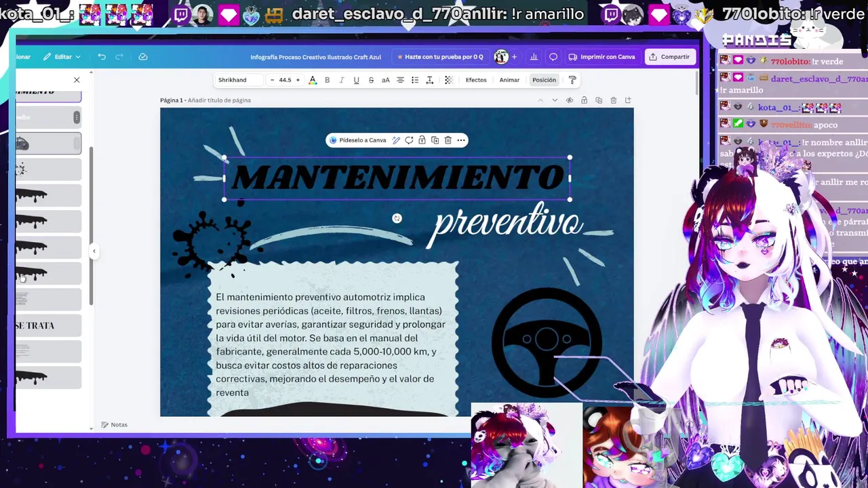
Task: Open the Notas panel
Action: click(x=114, y=425)
